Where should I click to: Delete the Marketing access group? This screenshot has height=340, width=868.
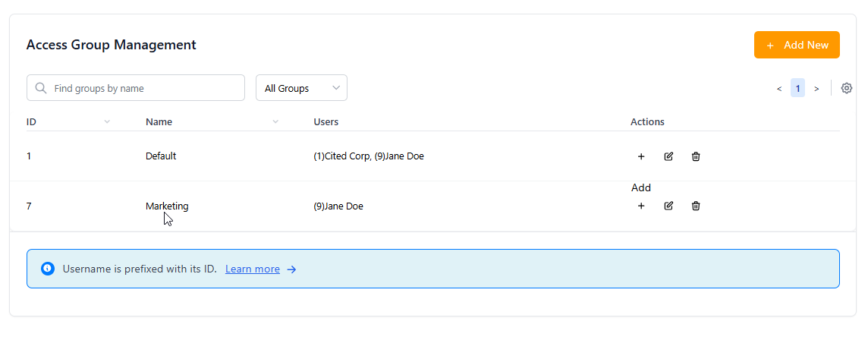(696, 206)
